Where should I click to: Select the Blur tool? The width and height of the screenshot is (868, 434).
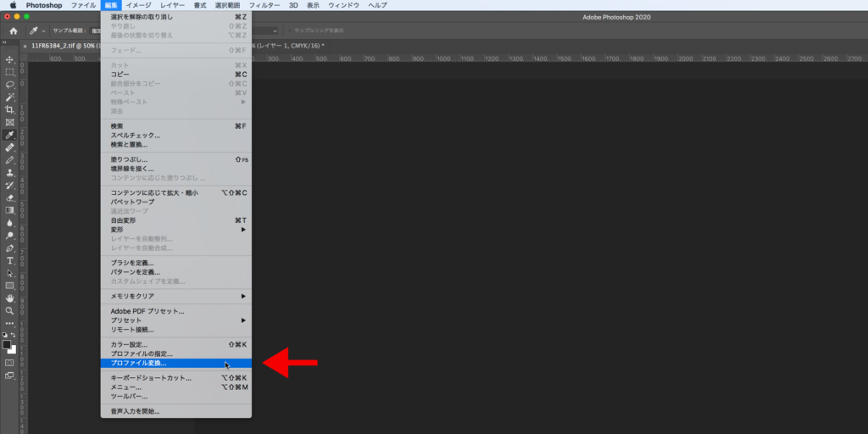pyautogui.click(x=9, y=223)
